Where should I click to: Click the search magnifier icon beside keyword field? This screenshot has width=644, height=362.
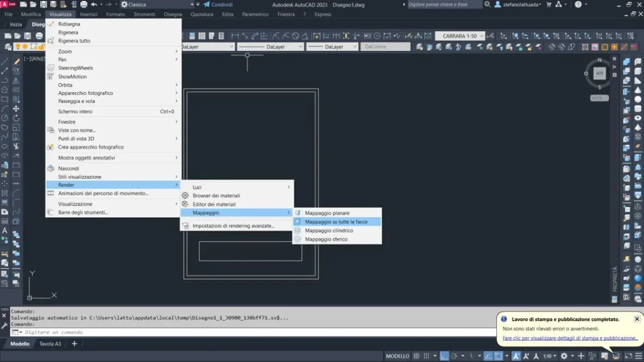[x=488, y=5]
